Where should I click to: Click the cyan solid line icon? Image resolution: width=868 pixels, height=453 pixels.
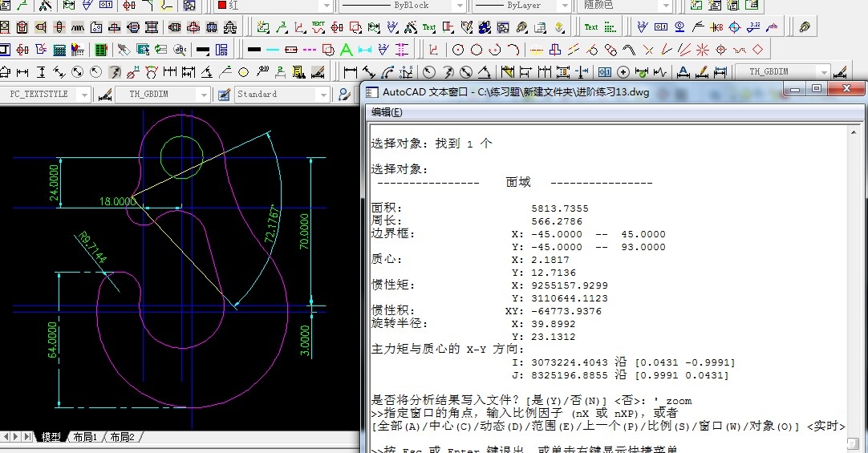coord(273,50)
